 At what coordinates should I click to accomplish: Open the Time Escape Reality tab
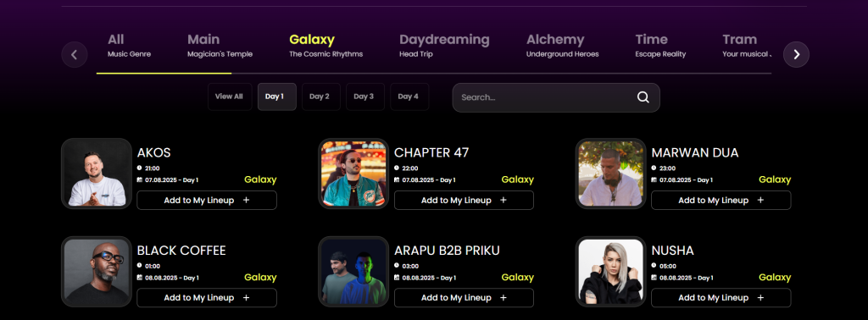coord(660,46)
